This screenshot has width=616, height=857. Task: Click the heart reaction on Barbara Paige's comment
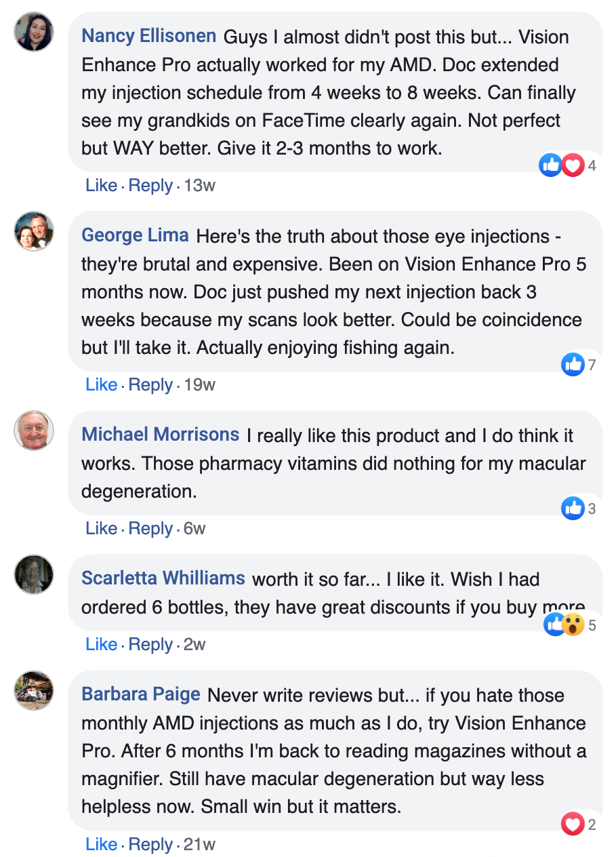click(573, 824)
